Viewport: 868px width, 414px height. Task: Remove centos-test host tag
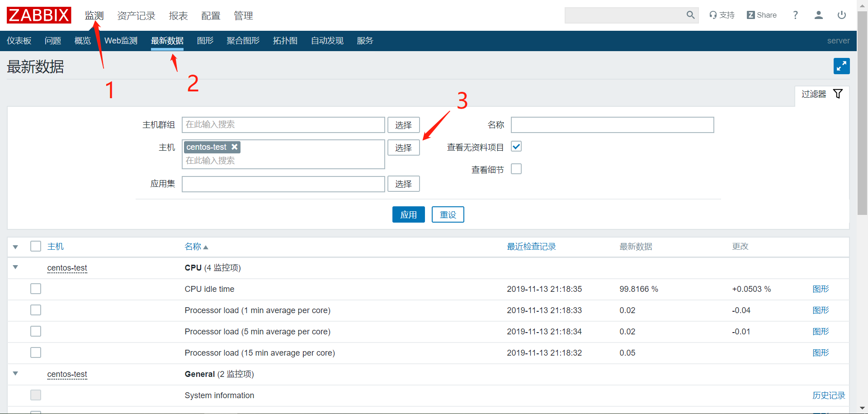(x=235, y=147)
